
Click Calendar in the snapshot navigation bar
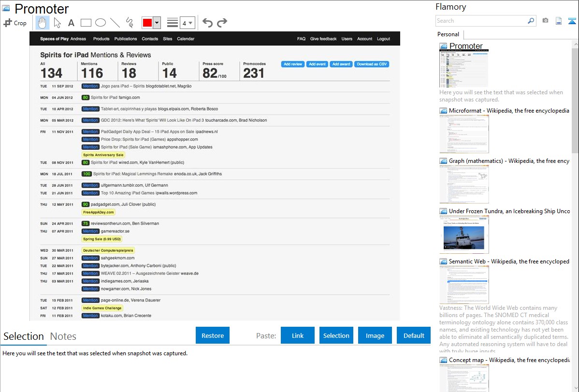click(x=186, y=39)
